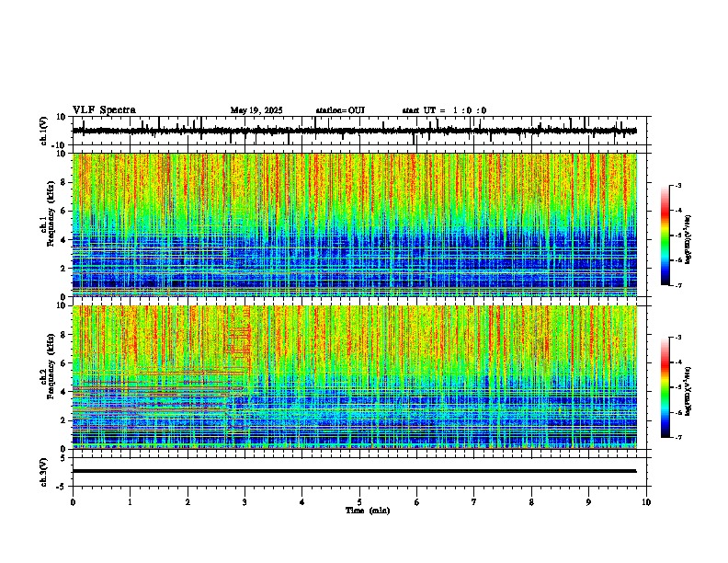Click the "station=OUI" header label
This screenshot has width=728, height=563.
[340, 110]
